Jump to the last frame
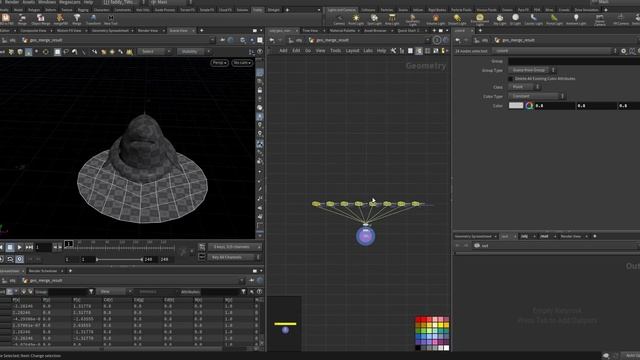The height and width of the screenshot is (360, 640). 29,247
